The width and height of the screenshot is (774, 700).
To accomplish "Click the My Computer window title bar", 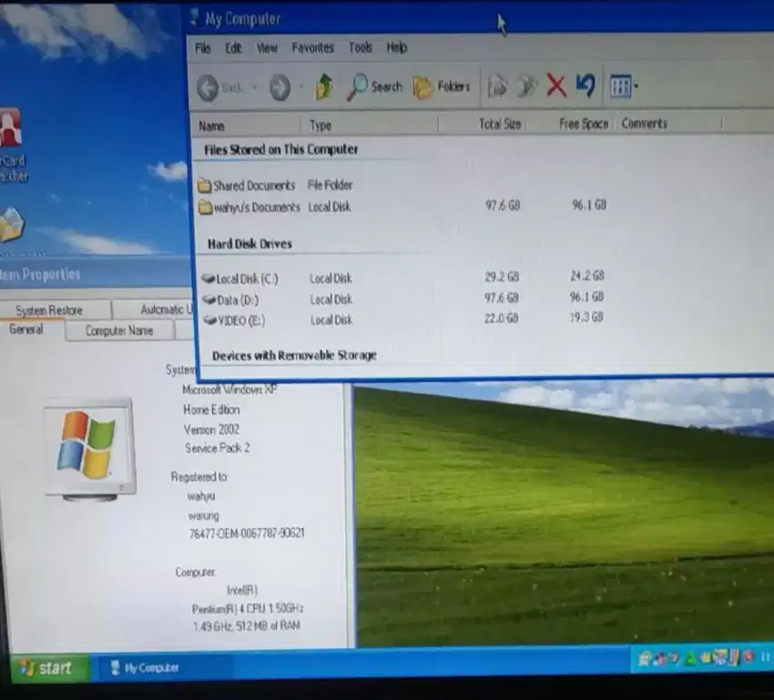I will pos(480,19).
